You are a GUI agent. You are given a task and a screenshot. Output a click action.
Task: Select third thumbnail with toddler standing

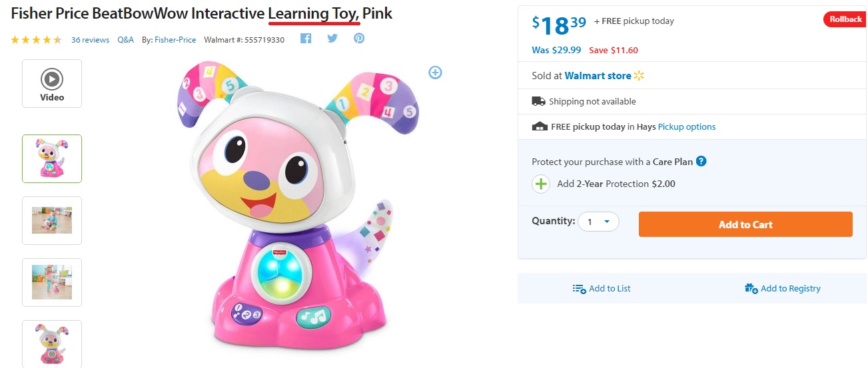[52, 282]
